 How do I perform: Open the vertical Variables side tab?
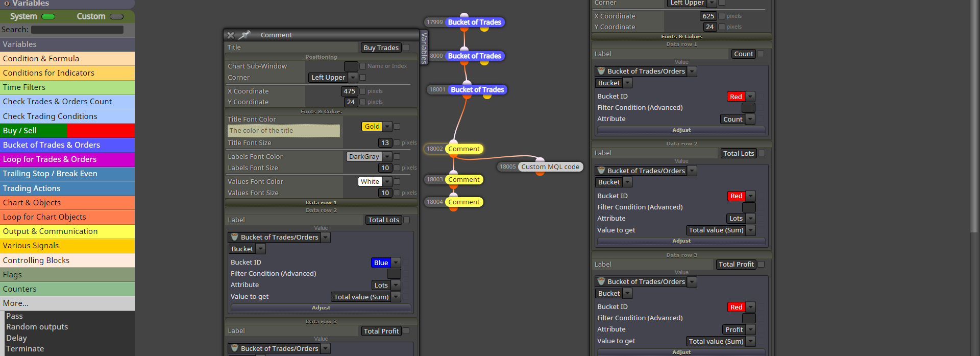tap(424, 48)
